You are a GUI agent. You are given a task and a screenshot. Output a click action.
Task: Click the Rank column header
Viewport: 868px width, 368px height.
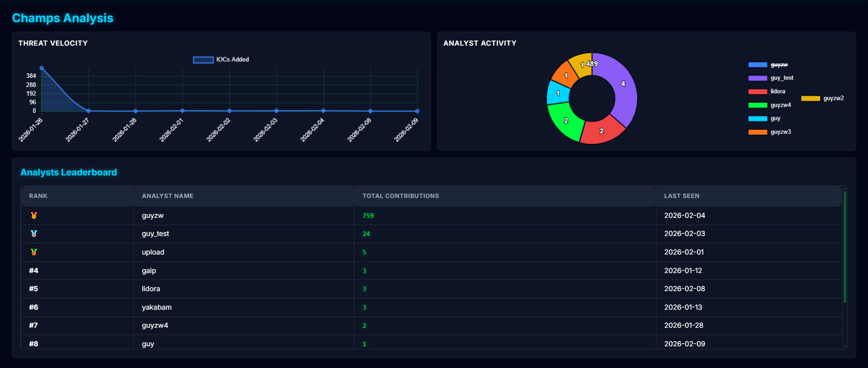coord(38,196)
